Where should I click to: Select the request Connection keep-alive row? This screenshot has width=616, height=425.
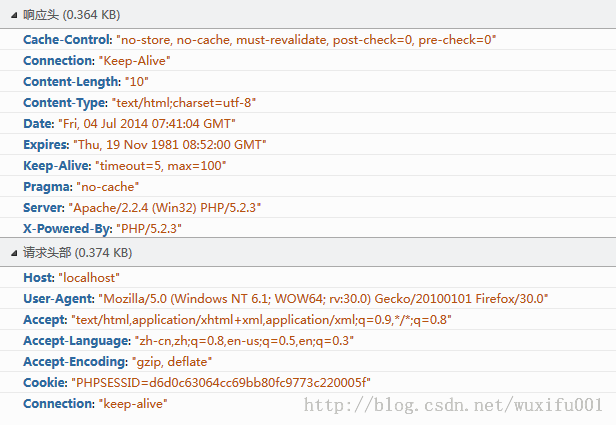[308, 403]
